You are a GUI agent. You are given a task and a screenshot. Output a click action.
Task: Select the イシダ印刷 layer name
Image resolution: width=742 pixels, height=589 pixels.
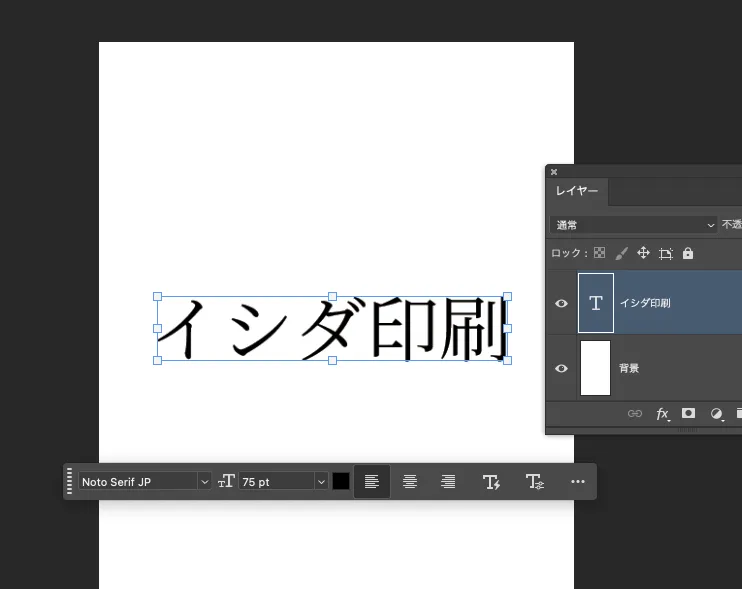pos(645,303)
